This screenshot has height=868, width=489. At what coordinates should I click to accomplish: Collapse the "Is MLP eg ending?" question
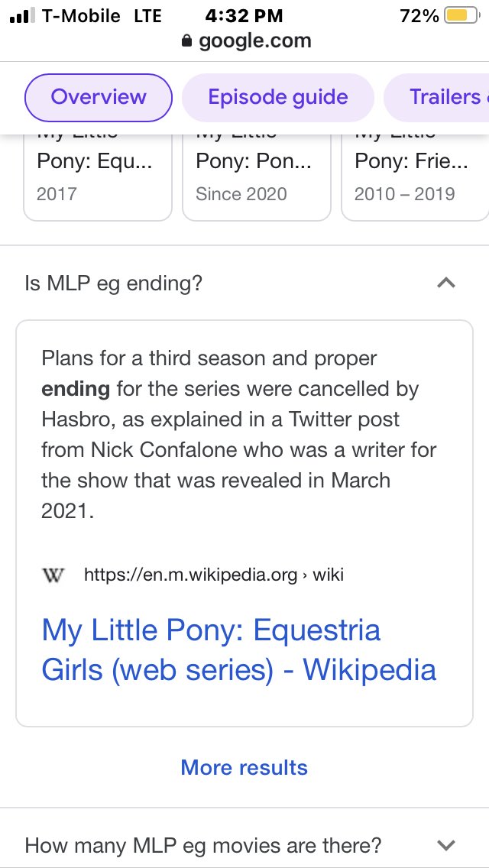click(446, 283)
